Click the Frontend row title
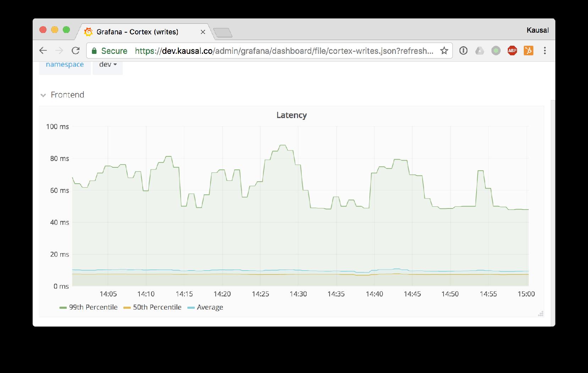The image size is (588, 373). [67, 95]
